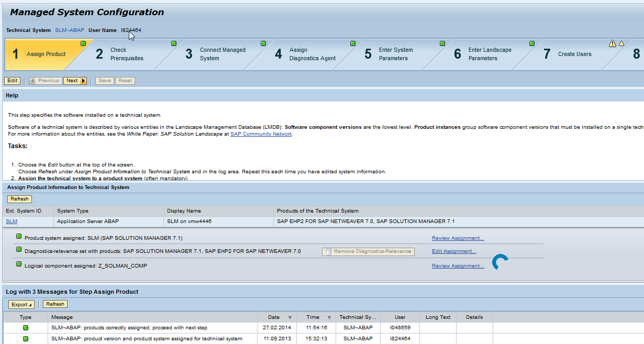
Task: Click the Technical Sy... column header
Action: point(358,317)
